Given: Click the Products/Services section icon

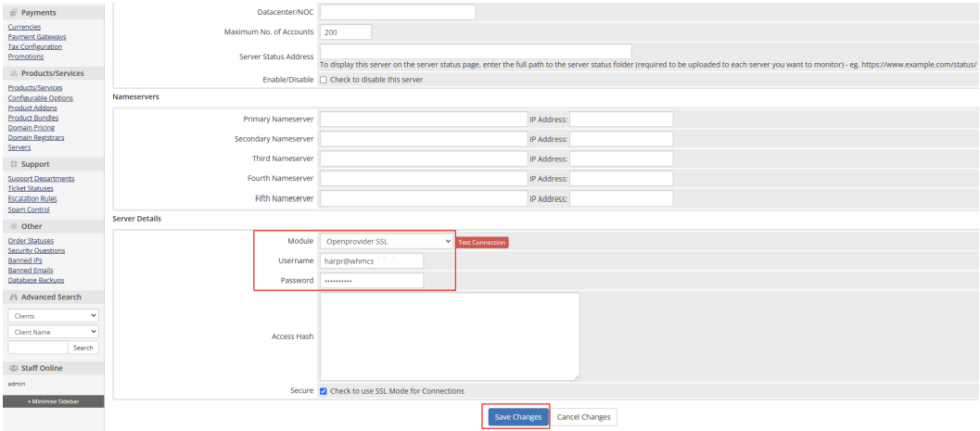Looking at the screenshot, I should pyautogui.click(x=13, y=73).
